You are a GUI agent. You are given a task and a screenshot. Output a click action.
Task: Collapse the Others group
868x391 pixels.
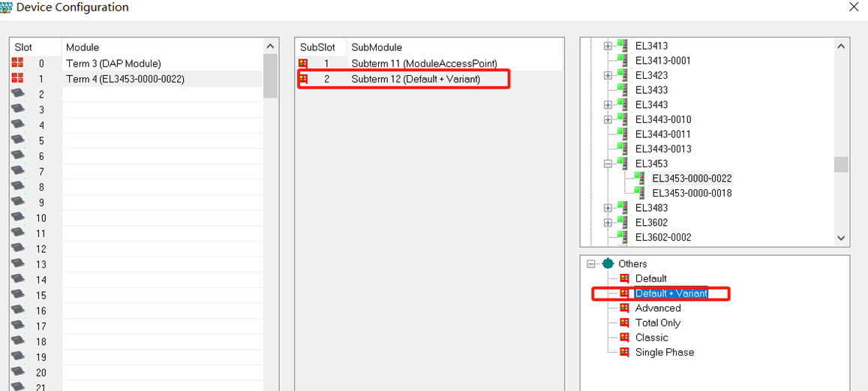(590, 264)
